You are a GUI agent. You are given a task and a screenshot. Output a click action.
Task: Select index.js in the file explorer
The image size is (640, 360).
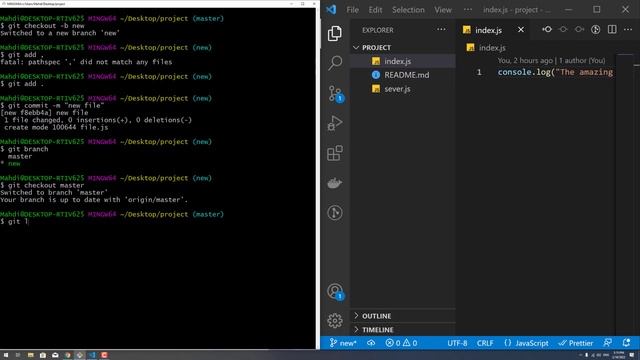click(402, 61)
